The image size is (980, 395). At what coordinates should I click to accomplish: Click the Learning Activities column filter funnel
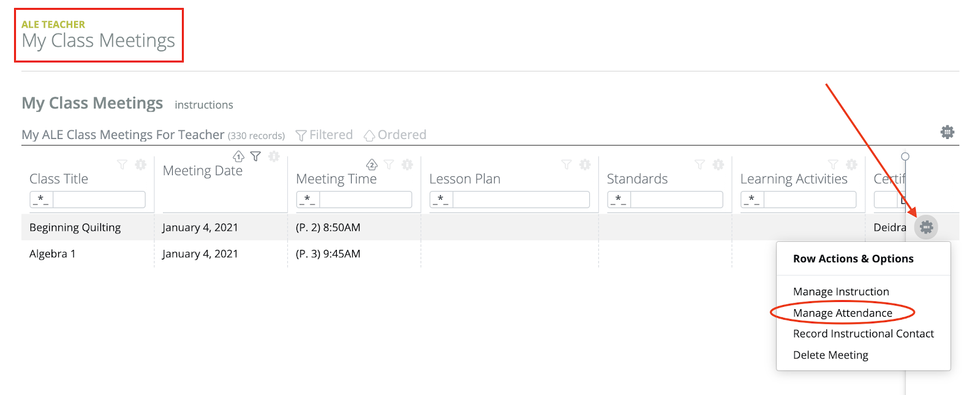point(833,164)
